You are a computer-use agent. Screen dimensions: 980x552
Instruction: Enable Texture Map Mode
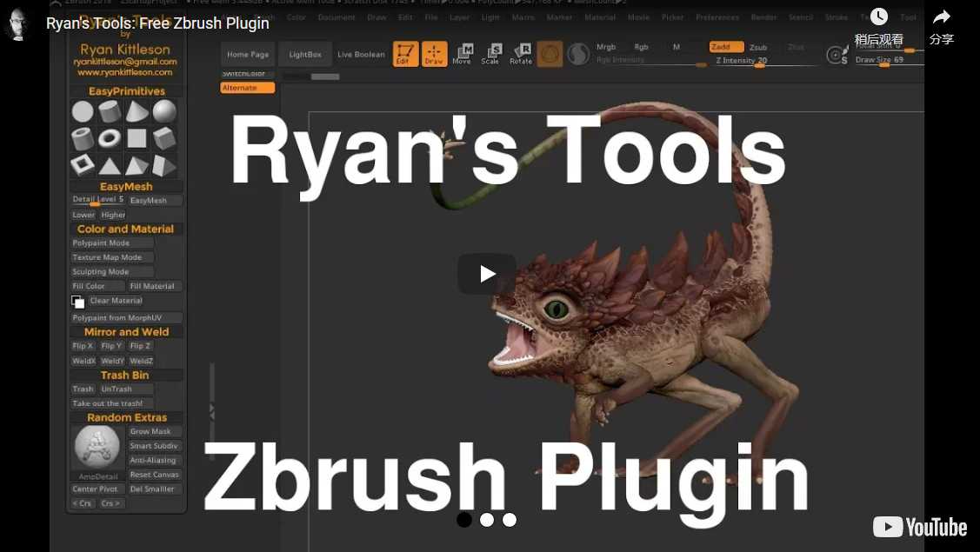112,257
